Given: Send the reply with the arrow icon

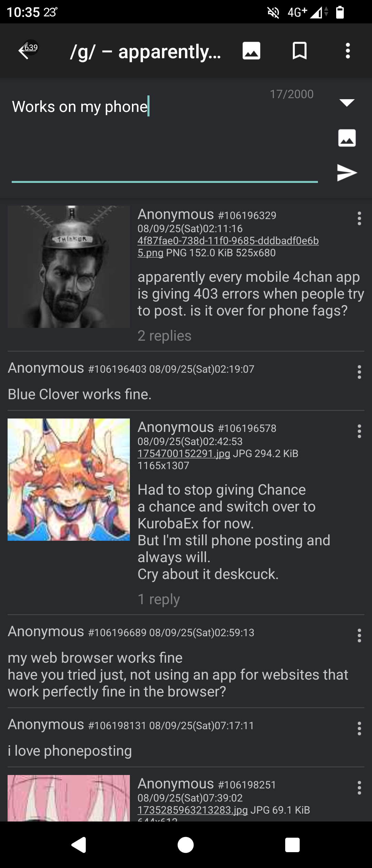Looking at the screenshot, I should coord(347,172).
